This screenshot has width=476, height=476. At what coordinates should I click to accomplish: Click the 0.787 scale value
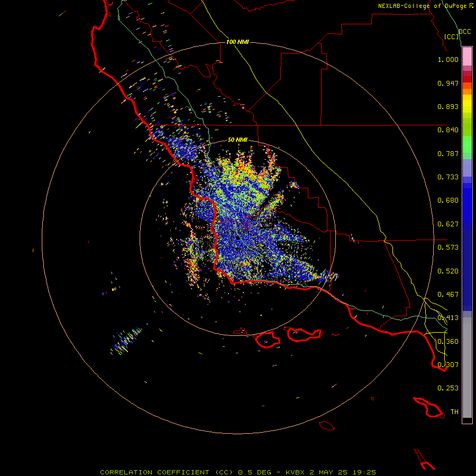coord(448,153)
